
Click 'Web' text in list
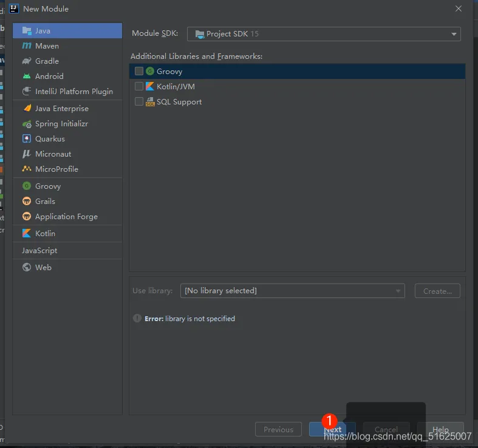[43, 267]
